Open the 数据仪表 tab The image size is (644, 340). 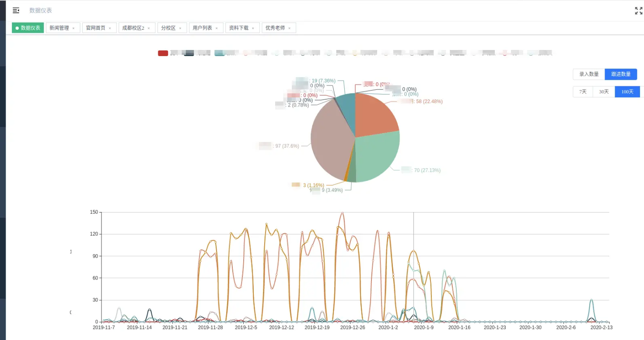(x=28, y=28)
